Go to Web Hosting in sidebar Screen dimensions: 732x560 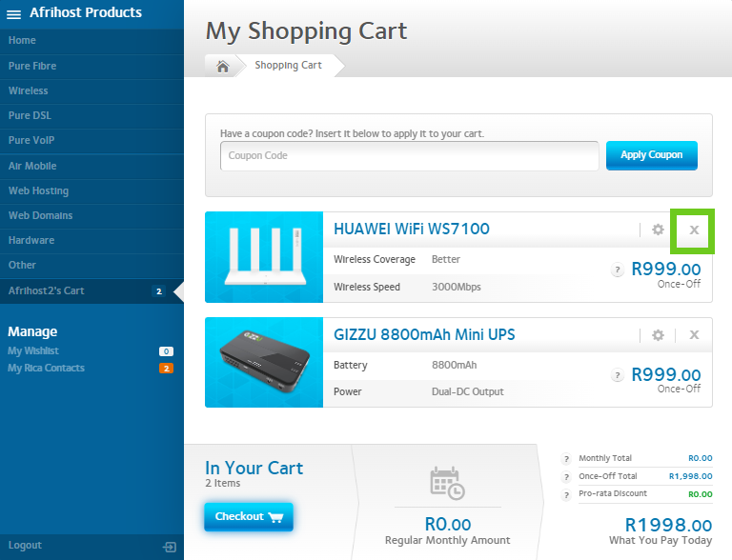coord(38,190)
